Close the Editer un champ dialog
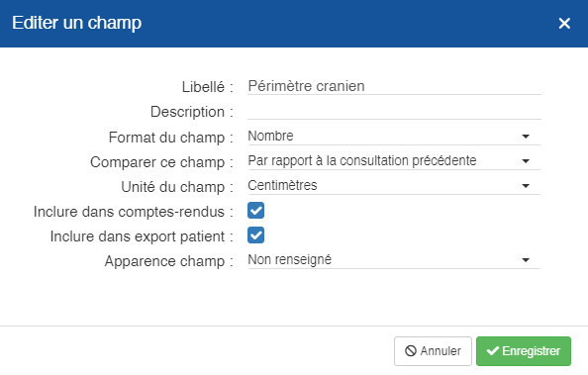The height and width of the screenshot is (375, 588). (564, 23)
